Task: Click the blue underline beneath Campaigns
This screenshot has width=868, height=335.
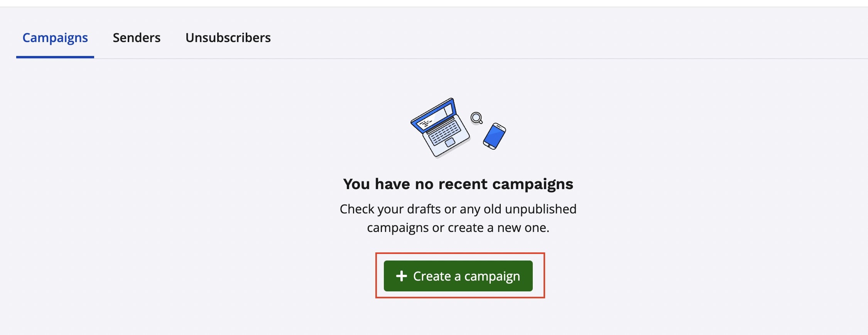Action: coord(55,57)
